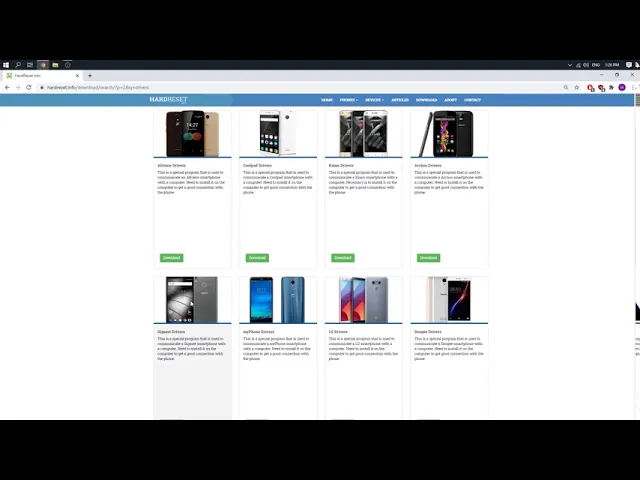Click the Archos phone thumbnail

449,133
